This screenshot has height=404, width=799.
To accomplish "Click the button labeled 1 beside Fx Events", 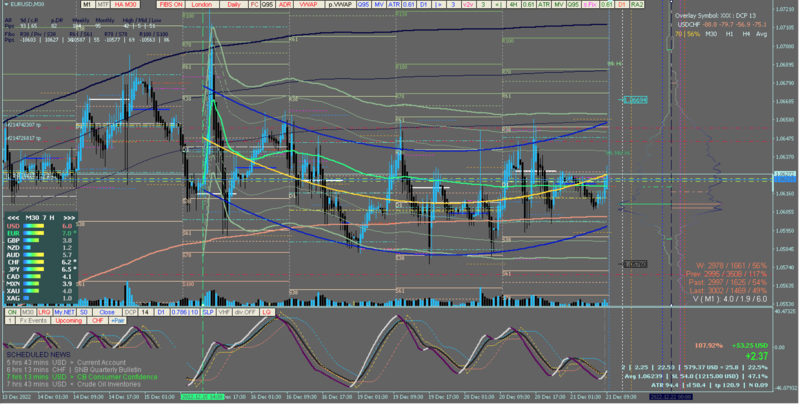I will pos(10,320).
